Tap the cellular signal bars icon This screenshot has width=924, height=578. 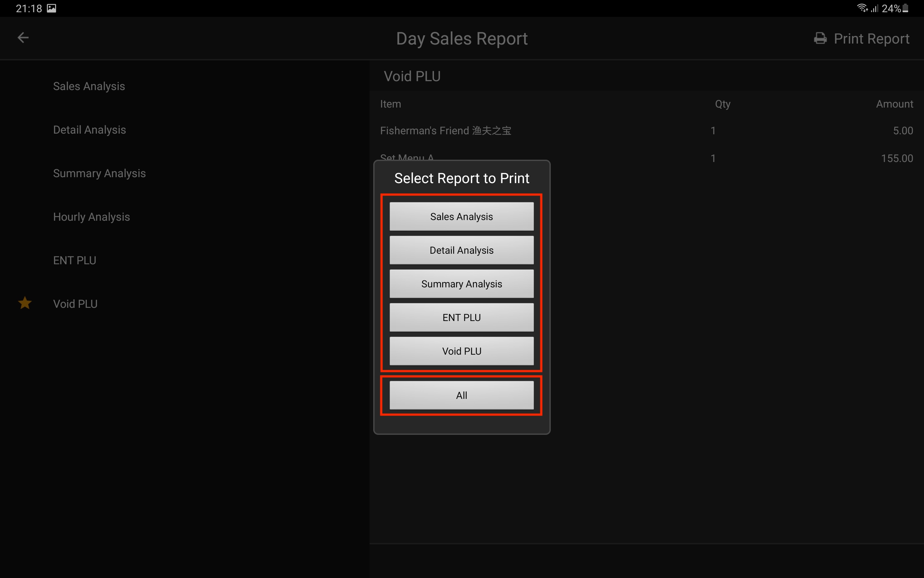(x=874, y=8)
